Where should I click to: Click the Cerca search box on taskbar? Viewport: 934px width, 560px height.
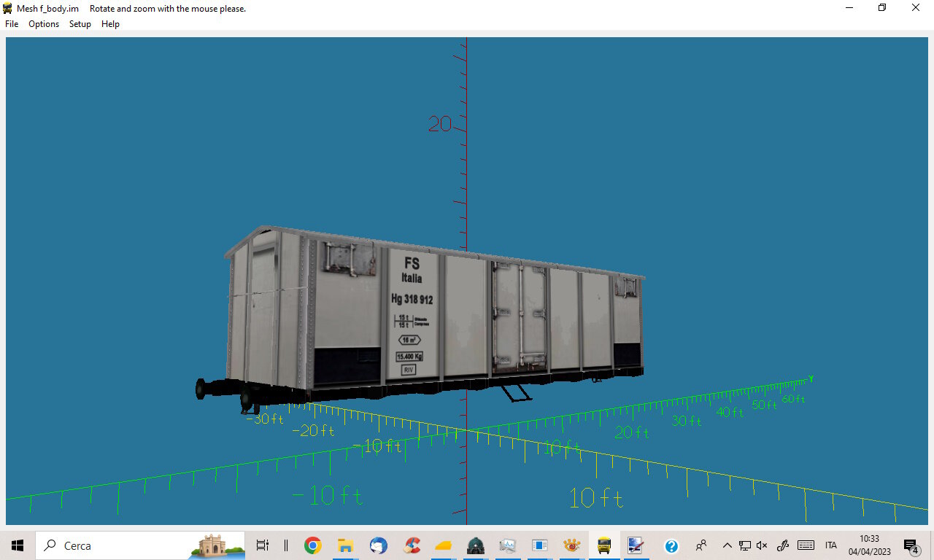(x=141, y=545)
